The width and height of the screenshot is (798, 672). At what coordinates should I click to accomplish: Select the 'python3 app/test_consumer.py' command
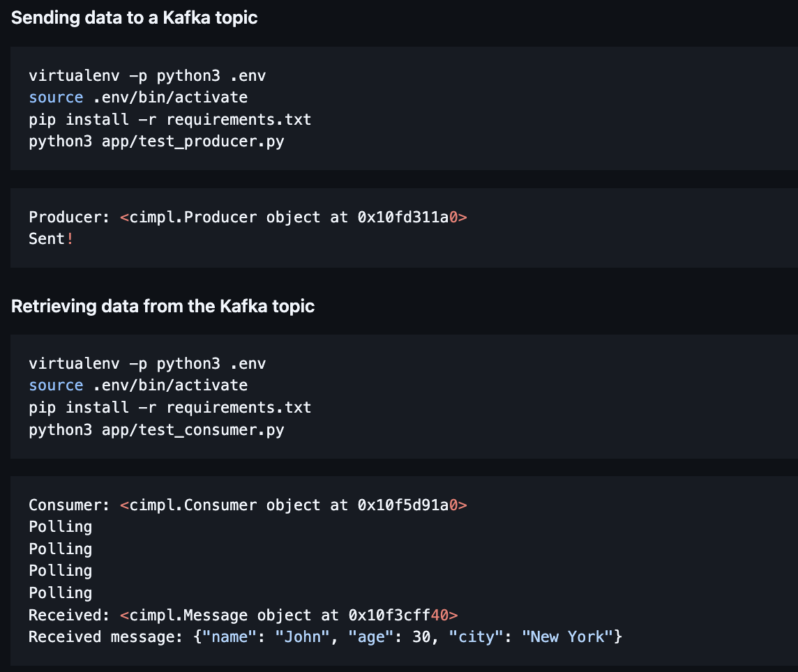point(157,429)
